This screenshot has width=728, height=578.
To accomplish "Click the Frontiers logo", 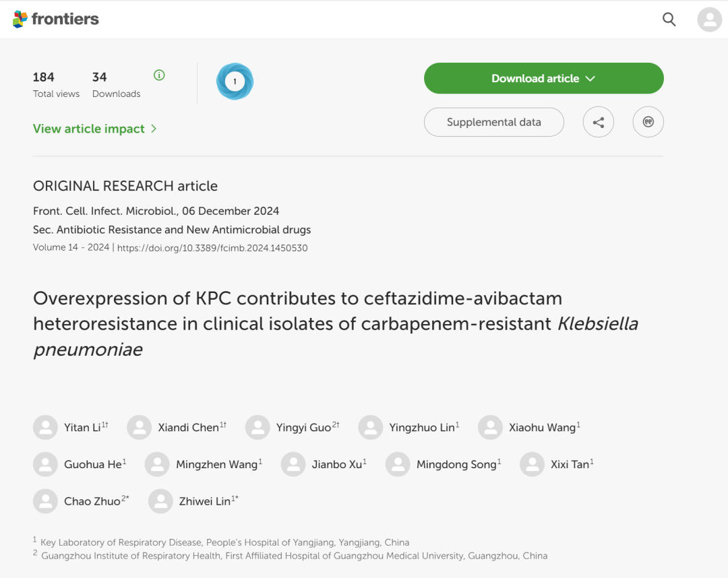I will 56,19.
